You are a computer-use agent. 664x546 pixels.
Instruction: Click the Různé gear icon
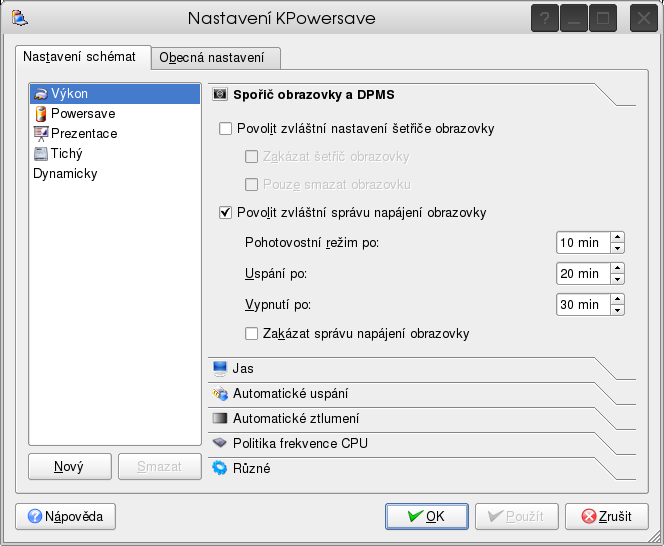220,468
